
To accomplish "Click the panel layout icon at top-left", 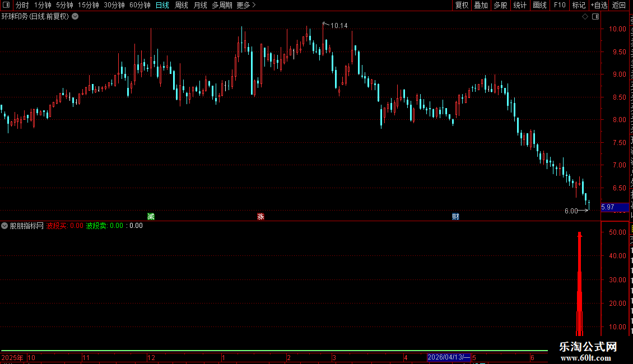I will click(6, 5).
